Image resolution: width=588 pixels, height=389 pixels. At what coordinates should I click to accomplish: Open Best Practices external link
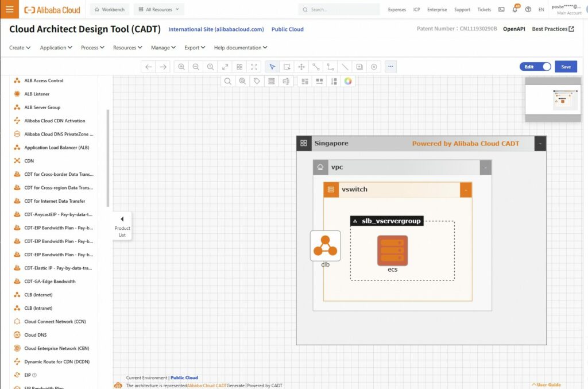click(x=553, y=29)
